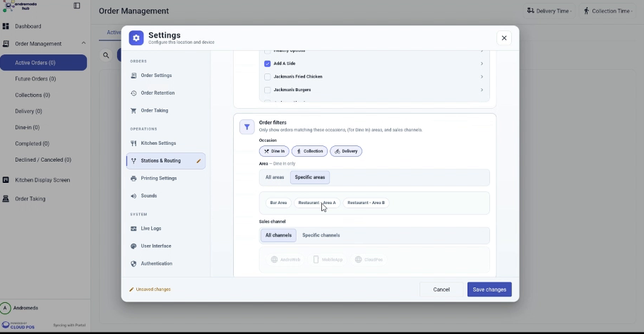The width and height of the screenshot is (644, 334).
Task: Click the Save changes button
Action: click(489, 290)
